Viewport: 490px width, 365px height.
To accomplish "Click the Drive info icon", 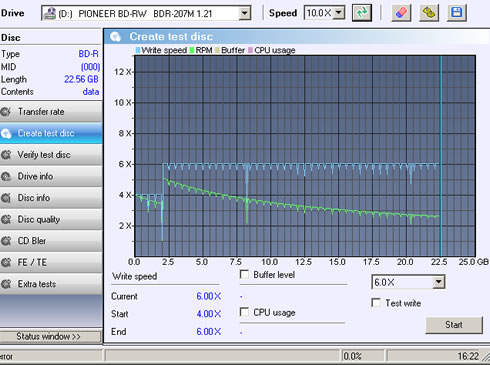I will [x=6, y=176].
